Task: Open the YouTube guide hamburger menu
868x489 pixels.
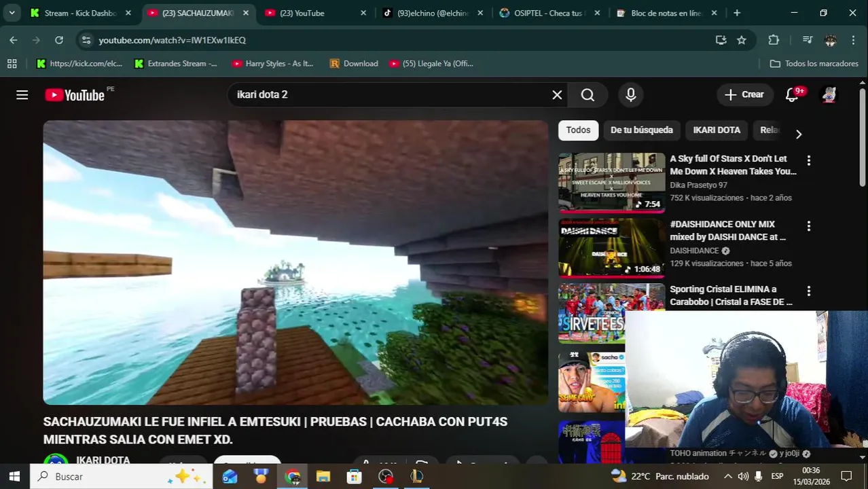Action: pos(22,95)
